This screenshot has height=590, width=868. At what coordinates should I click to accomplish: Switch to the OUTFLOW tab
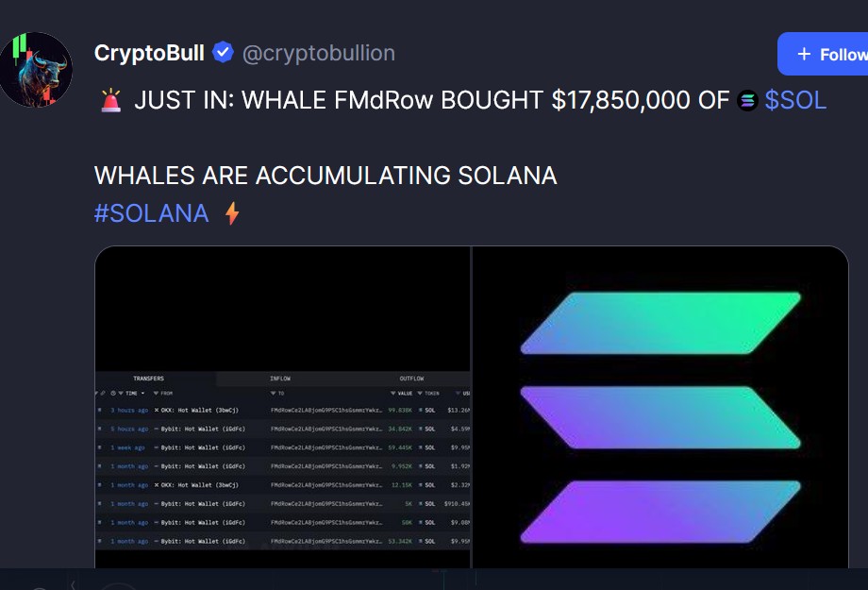point(411,379)
